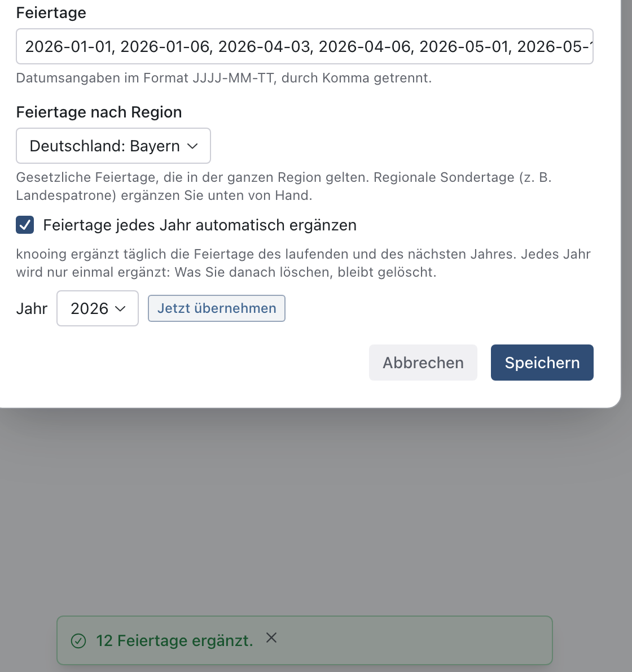Toggle Feiertage jedes Jahr automatisch ergänzen checkbox

pos(25,225)
